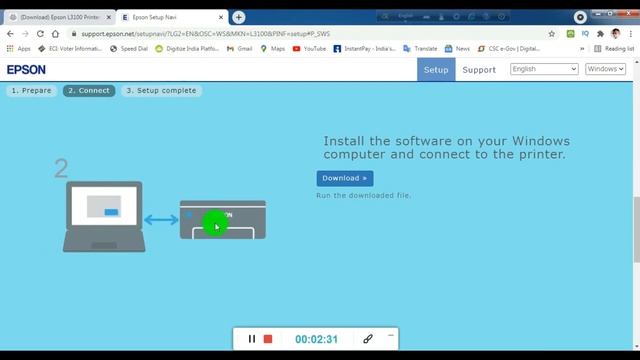
Task: Open the IQ extension icon
Action: click(585, 34)
